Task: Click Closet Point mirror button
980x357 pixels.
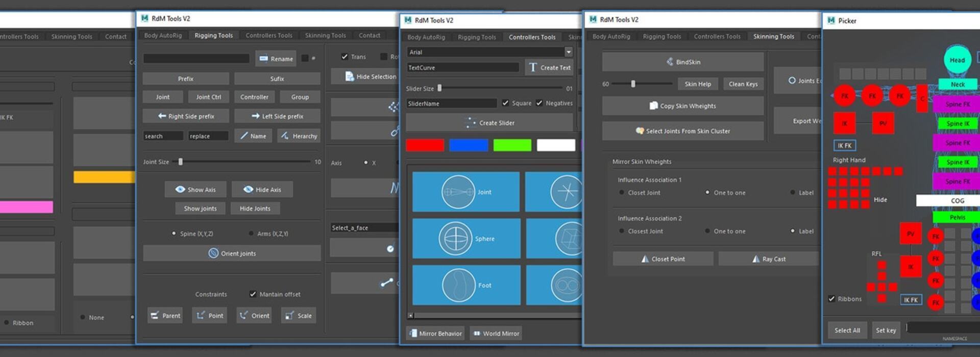Action: coord(663,259)
